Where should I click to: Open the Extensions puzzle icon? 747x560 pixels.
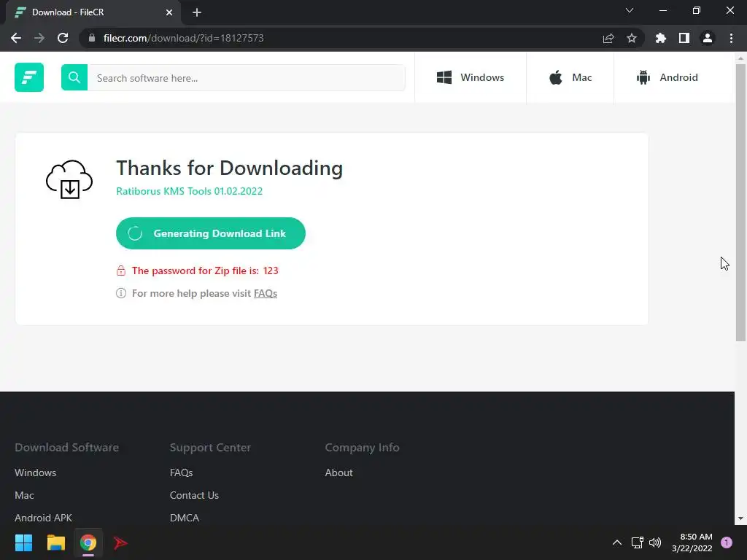[x=661, y=38]
